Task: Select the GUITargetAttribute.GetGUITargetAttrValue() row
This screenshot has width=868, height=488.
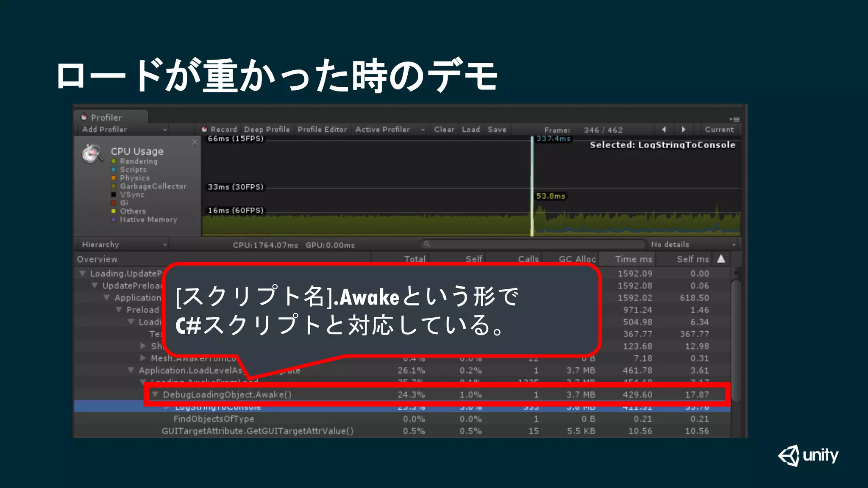Action: coord(402,431)
